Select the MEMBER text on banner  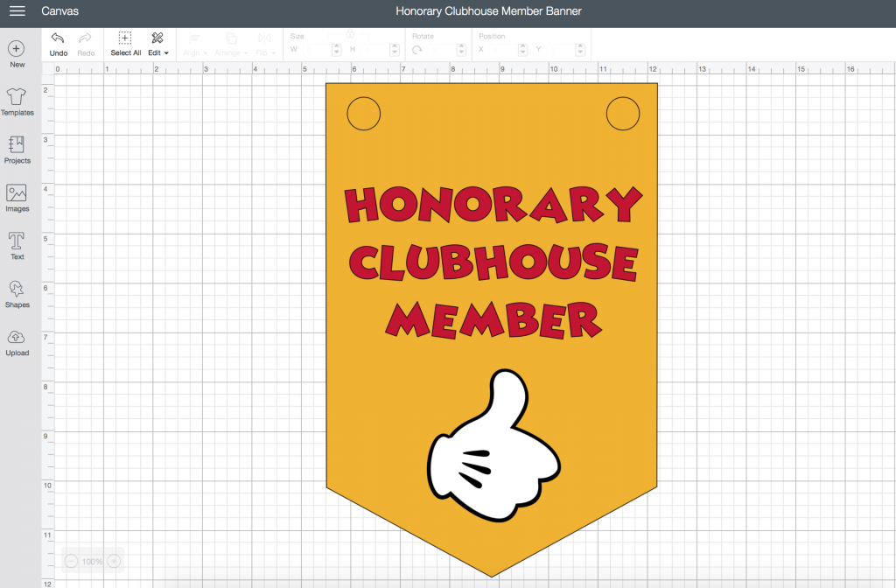tap(493, 320)
